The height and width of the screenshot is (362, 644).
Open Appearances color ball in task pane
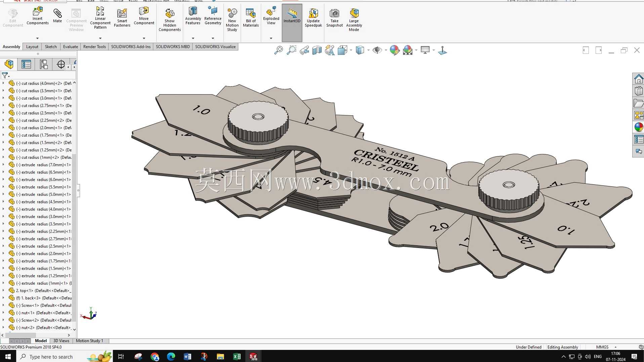click(638, 127)
